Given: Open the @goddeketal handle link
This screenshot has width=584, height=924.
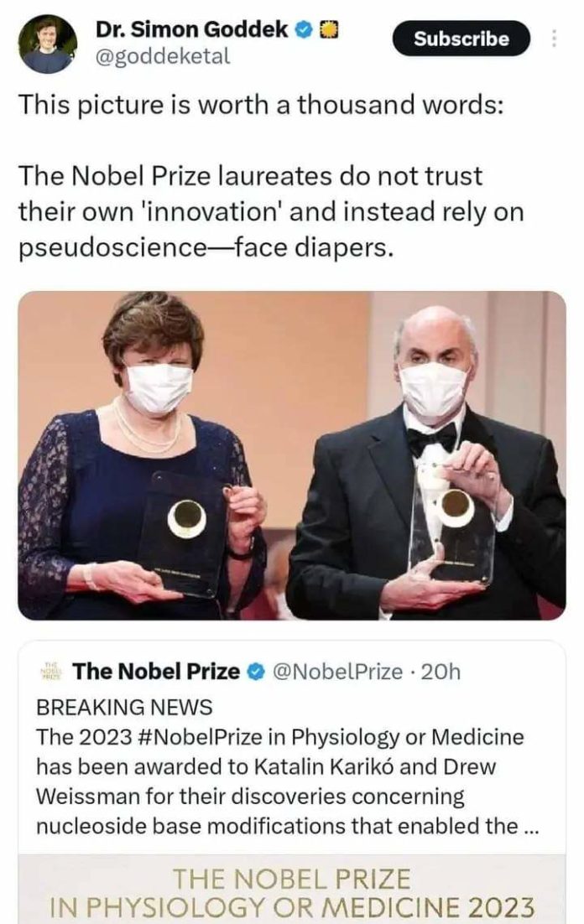Looking at the screenshot, I should tap(162, 56).
